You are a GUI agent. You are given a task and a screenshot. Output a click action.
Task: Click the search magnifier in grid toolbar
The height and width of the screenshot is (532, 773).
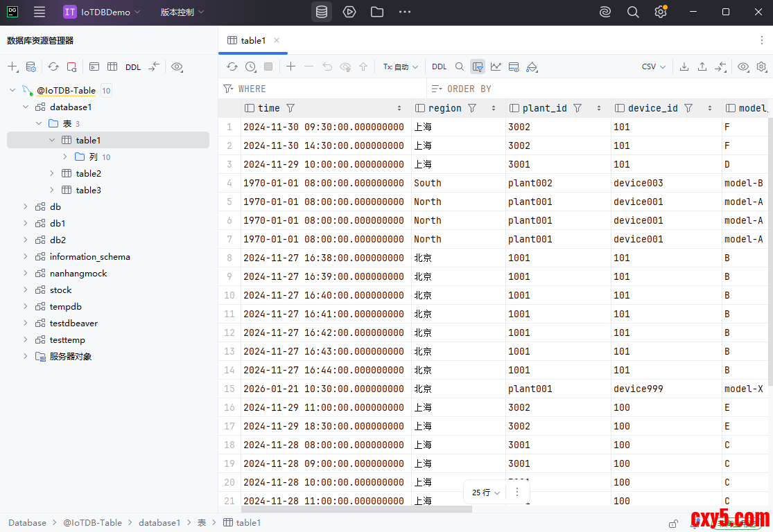tap(460, 66)
